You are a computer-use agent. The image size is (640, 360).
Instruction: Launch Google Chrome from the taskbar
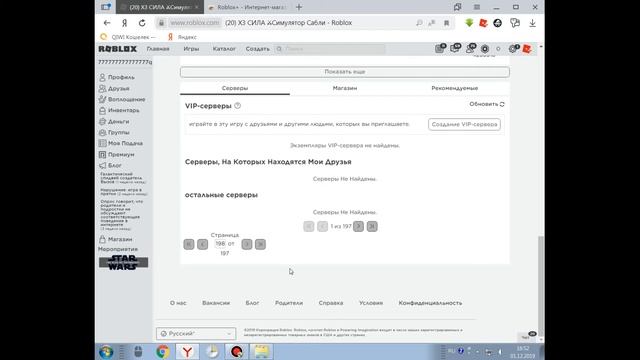(162, 351)
